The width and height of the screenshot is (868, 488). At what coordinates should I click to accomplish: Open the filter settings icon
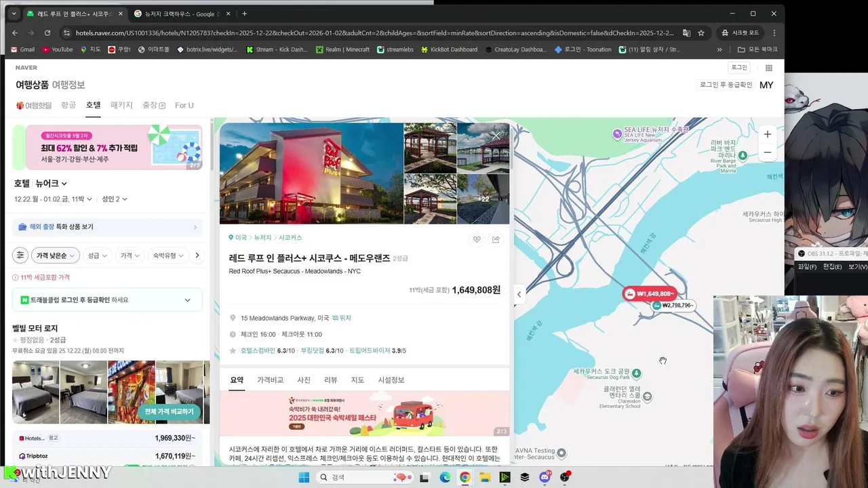click(x=20, y=256)
